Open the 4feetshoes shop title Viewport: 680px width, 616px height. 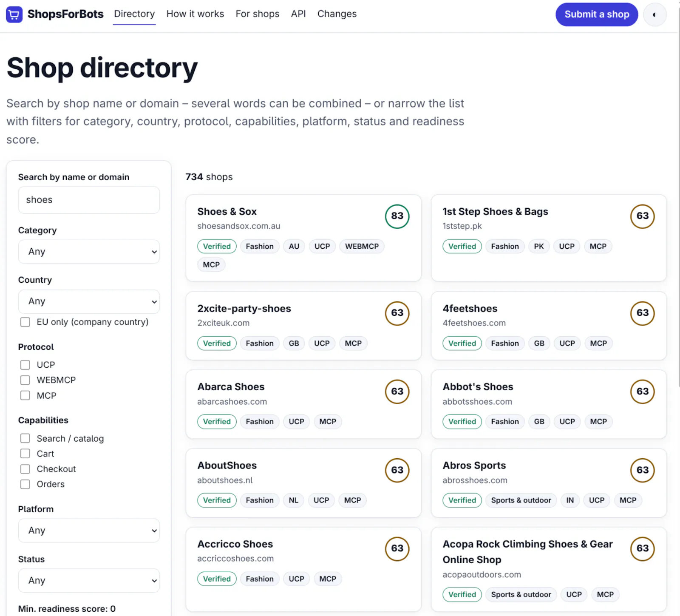point(470,309)
